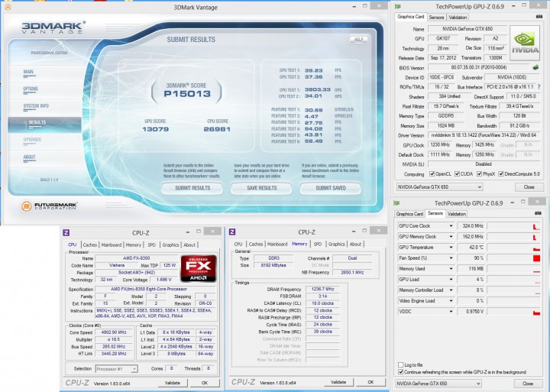The height and width of the screenshot is (392, 550).
Task: Switch to the Validation tab in the top GPU-Z window
Action: tap(458, 18)
